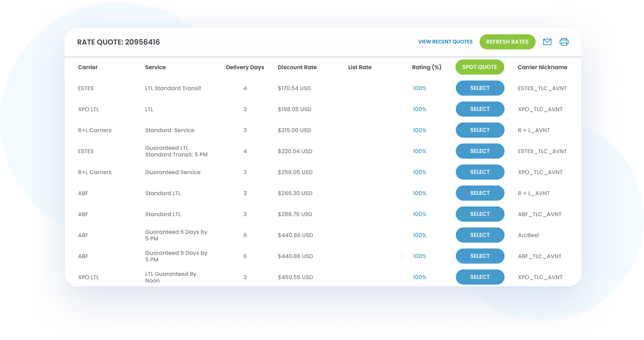The image size is (644, 340).
Task: Open 100% rating for $220.54 row
Action: (420, 151)
